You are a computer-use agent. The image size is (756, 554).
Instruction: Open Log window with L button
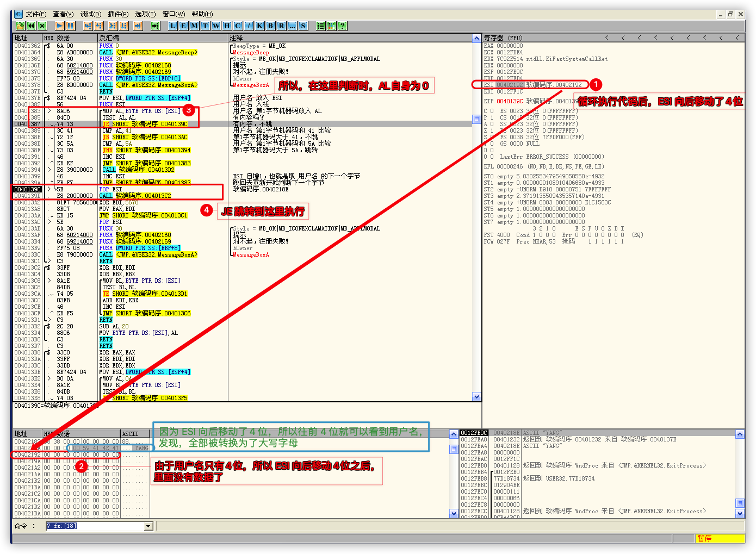[172, 26]
